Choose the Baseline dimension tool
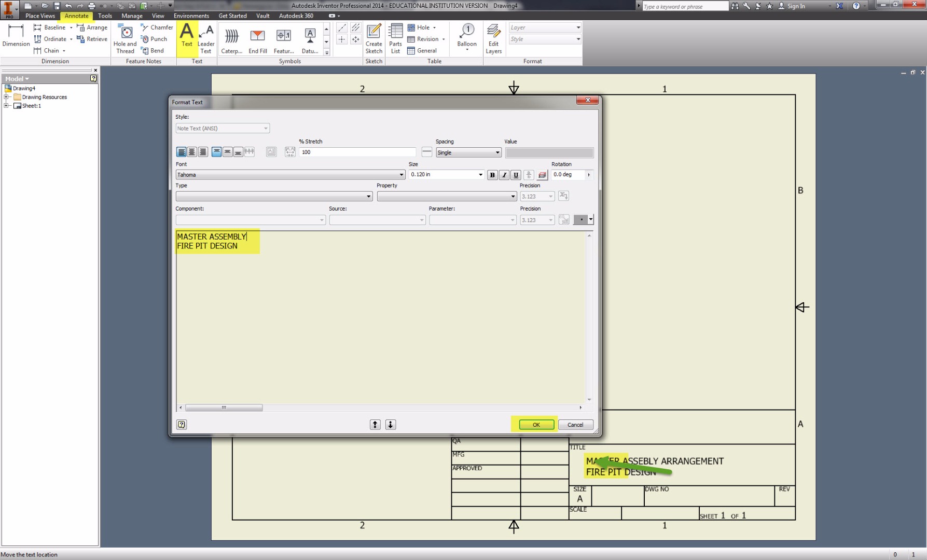The height and width of the screenshot is (560, 927). click(x=50, y=27)
